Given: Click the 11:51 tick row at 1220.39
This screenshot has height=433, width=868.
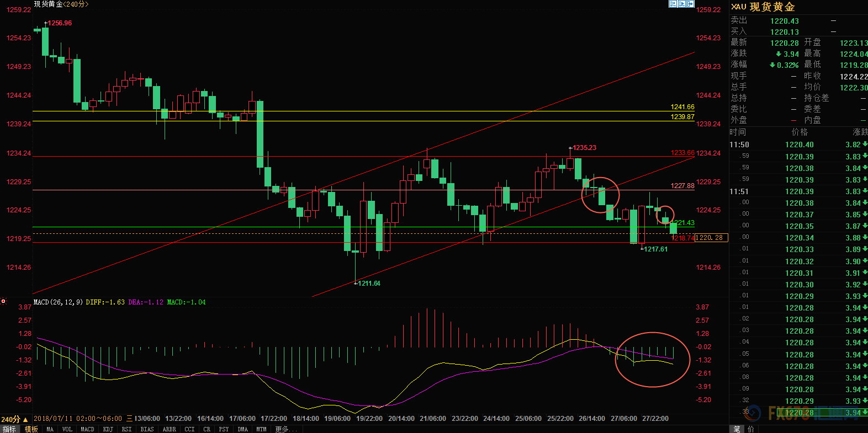Looking at the screenshot, I should pos(798,191).
